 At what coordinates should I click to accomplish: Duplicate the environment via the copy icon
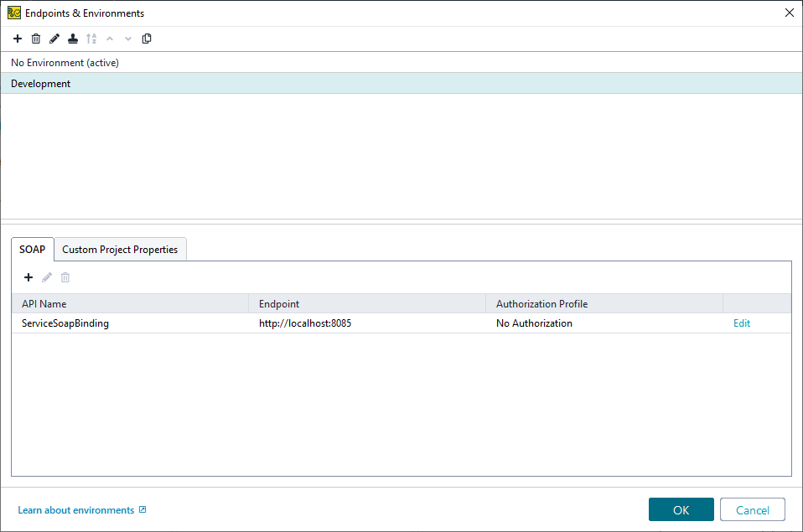point(147,39)
